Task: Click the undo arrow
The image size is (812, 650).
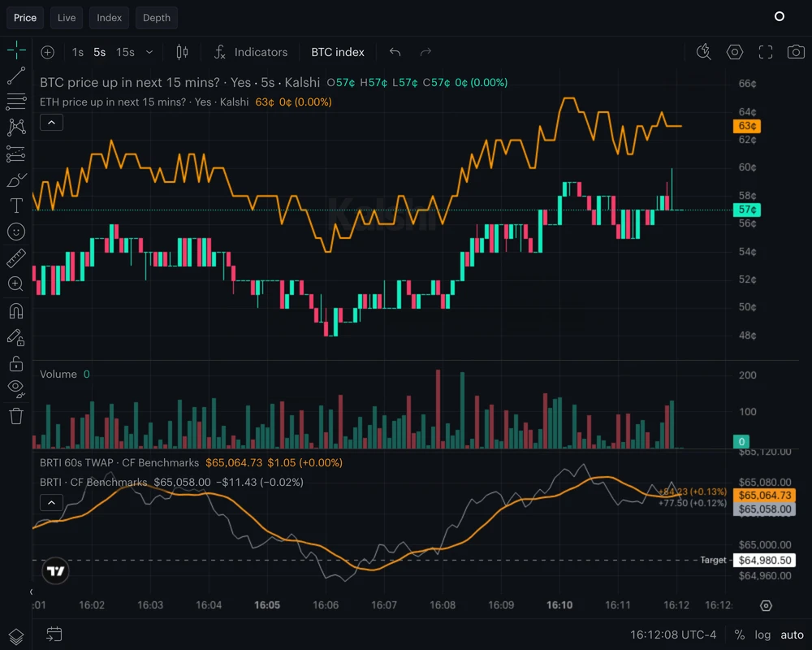Action: click(x=395, y=52)
